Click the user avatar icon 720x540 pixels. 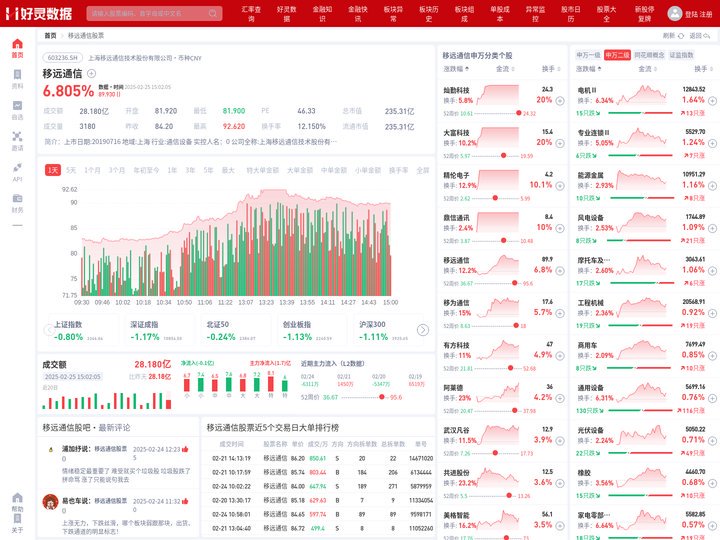675,13
